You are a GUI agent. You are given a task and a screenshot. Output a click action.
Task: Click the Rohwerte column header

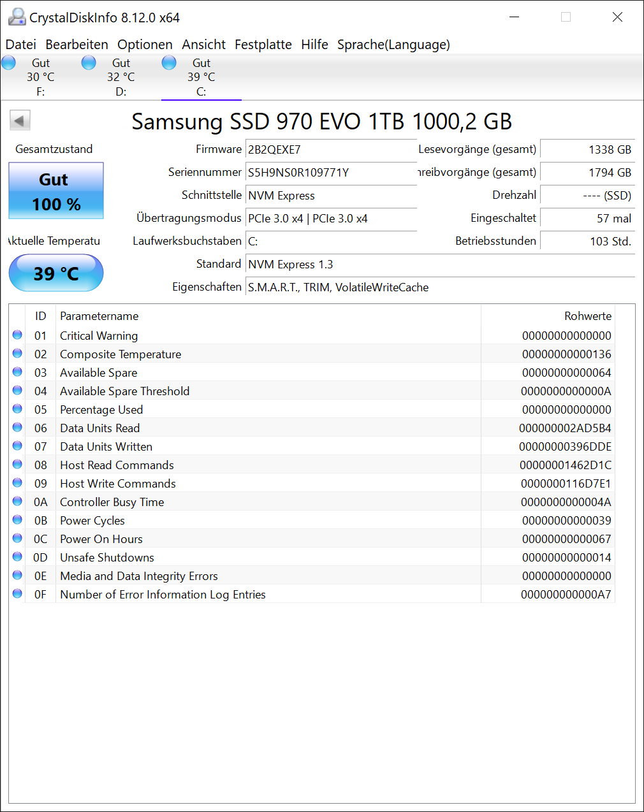(x=548, y=316)
